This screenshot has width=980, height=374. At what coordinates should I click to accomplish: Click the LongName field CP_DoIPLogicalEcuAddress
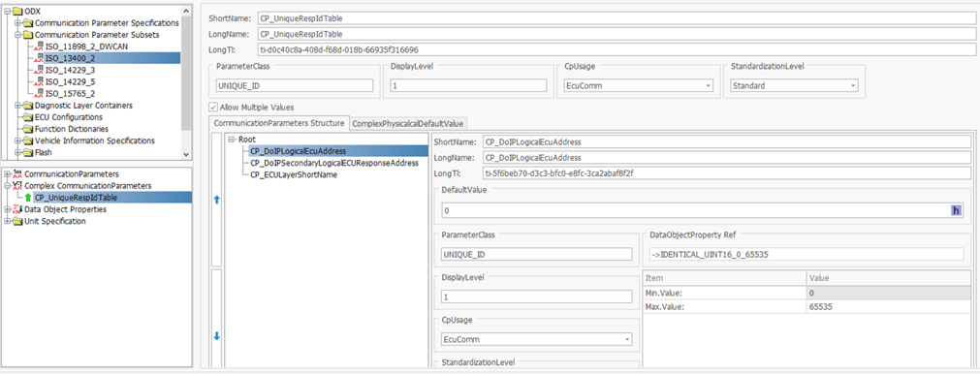[x=727, y=157]
